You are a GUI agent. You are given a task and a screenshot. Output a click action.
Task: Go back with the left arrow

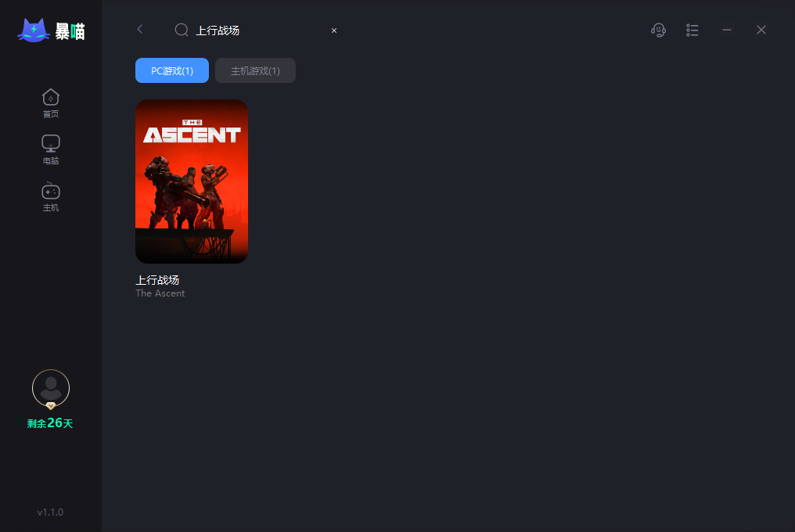140,30
